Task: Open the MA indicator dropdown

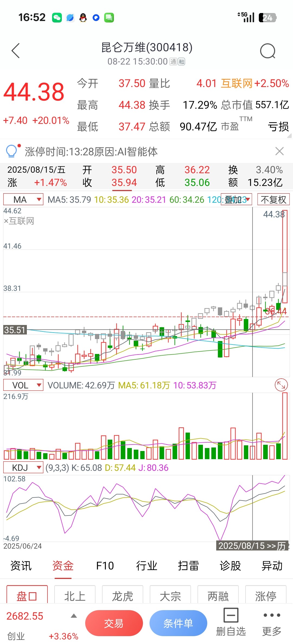Action: (x=23, y=199)
